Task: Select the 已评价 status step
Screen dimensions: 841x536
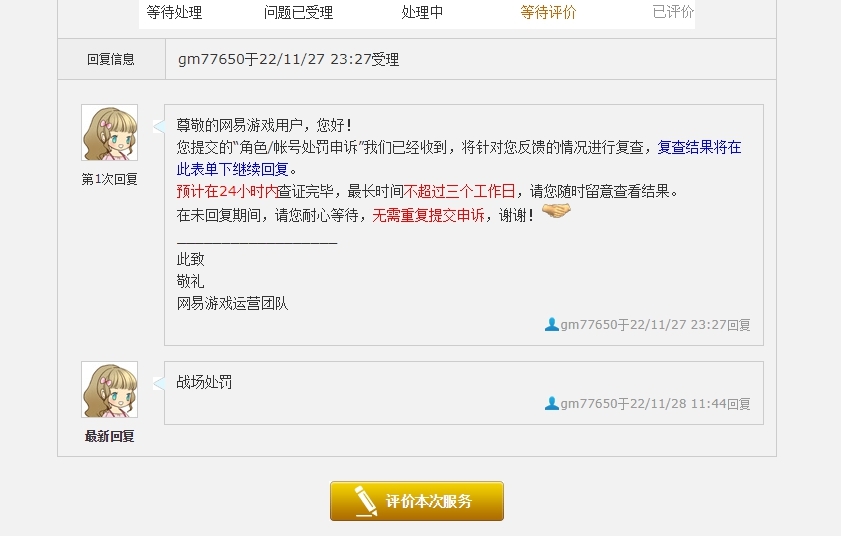Action: pos(673,12)
